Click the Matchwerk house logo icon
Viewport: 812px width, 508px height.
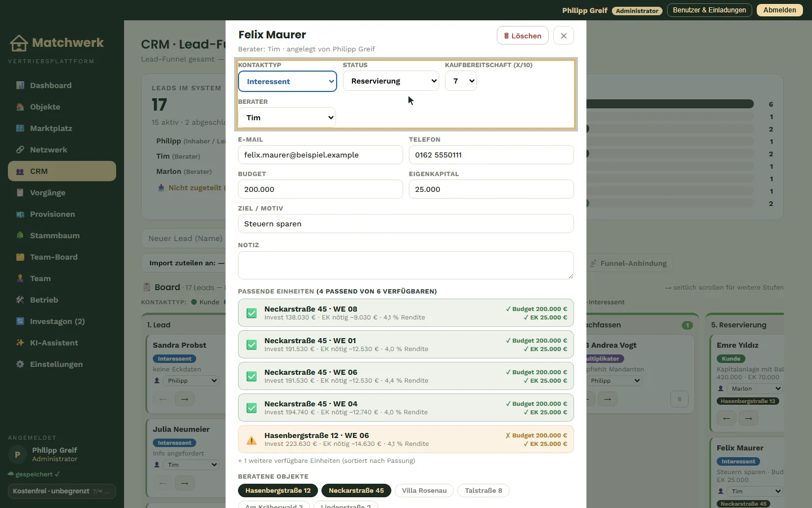pyautogui.click(x=19, y=43)
